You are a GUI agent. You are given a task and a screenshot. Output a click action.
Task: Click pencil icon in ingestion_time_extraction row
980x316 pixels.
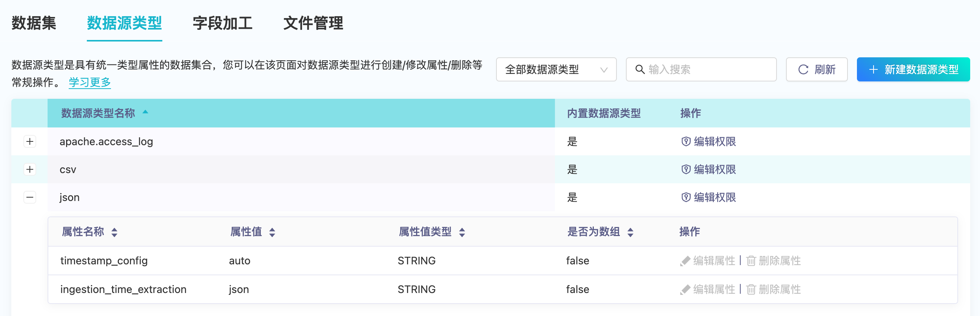[685, 290]
